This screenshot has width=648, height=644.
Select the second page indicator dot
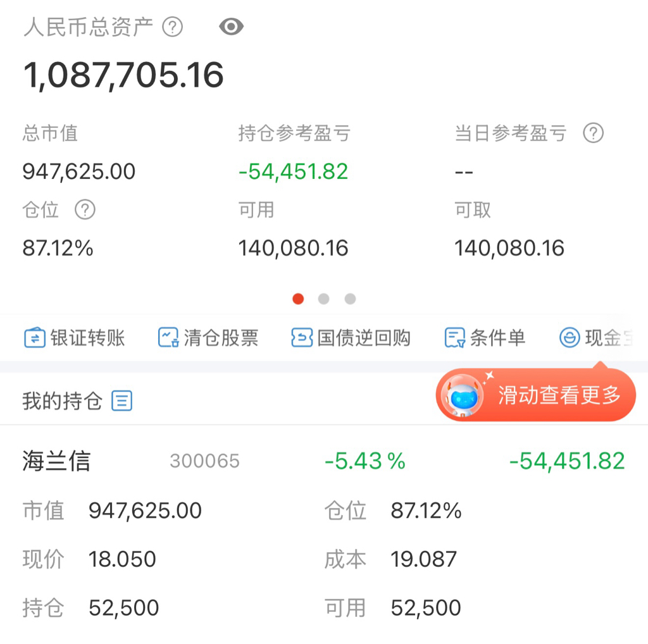[323, 299]
